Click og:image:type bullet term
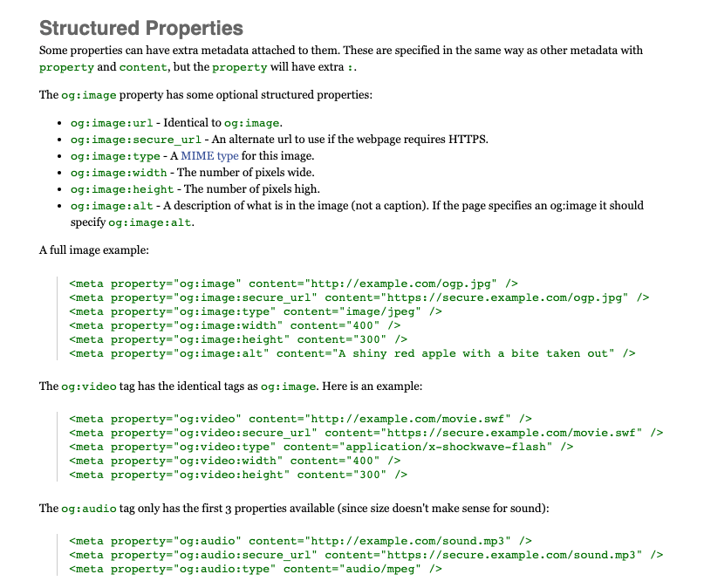Image resolution: width=704 pixels, height=588 pixels. click(115, 156)
